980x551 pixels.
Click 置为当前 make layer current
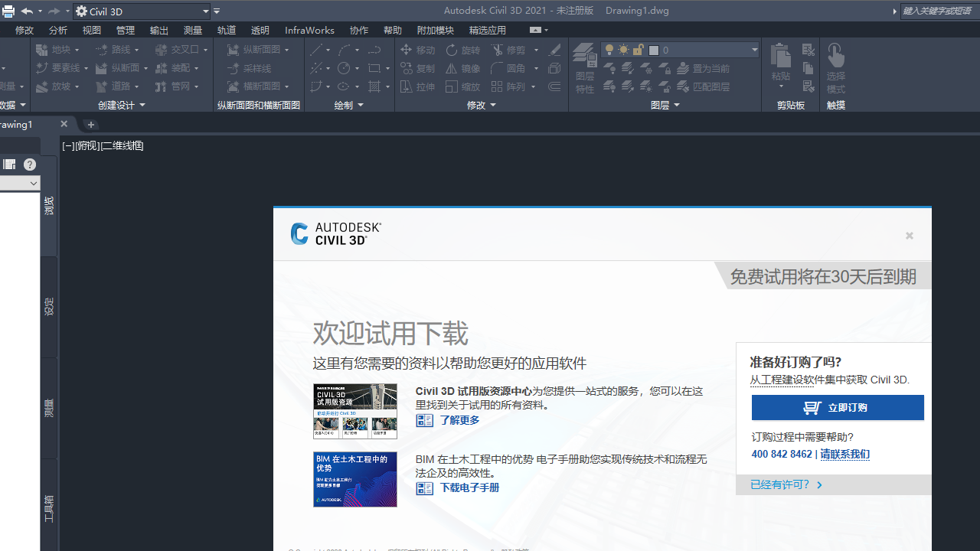click(x=704, y=68)
